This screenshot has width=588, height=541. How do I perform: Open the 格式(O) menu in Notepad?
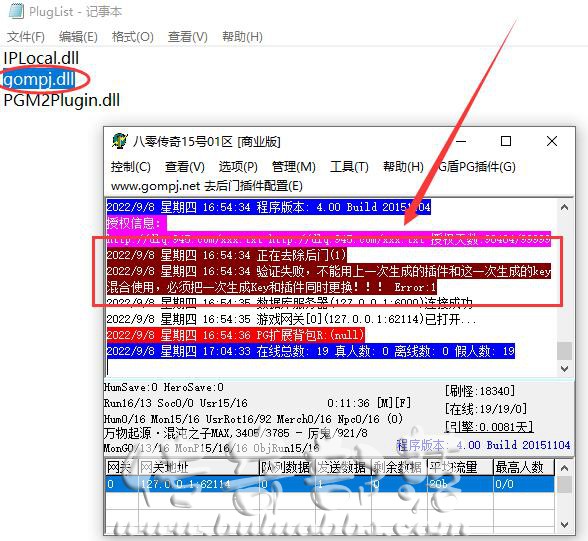click(132, 37)
